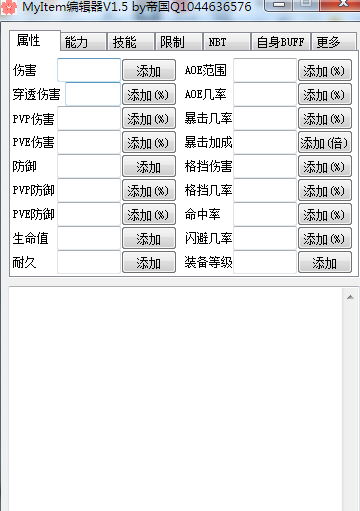Click 添加(%) button for 格挡伤害
The image size is (360, 511).
click(x=325, y=166)
